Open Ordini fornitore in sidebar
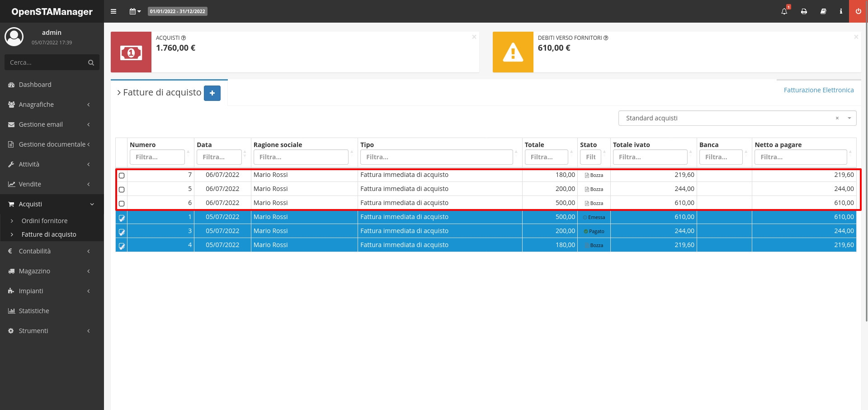 (x=44, y=221)
